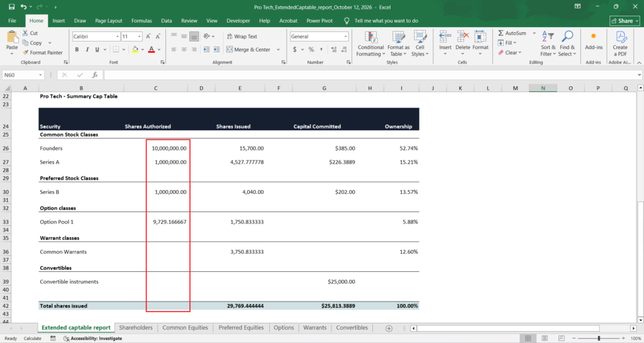Image resolution: width=644 pixels, height=343 pixels.
Task: Decrease indent icon
Action: point(206,49)
